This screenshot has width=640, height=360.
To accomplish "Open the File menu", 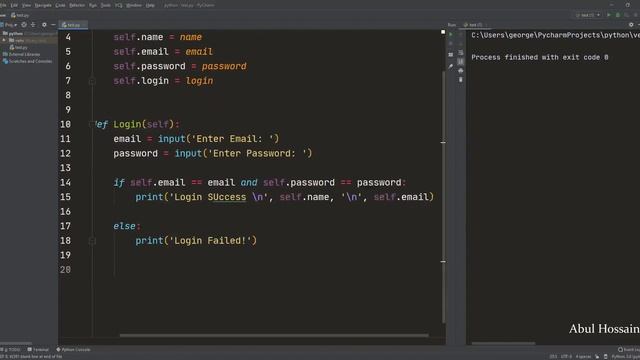I will 3,5.
